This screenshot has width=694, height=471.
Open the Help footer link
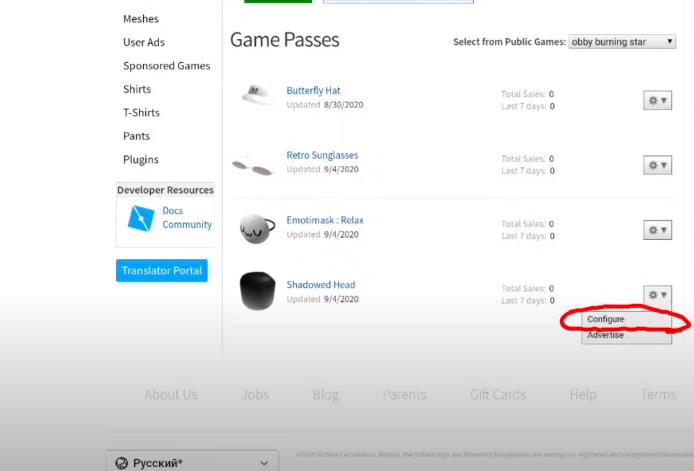[583, 394]
